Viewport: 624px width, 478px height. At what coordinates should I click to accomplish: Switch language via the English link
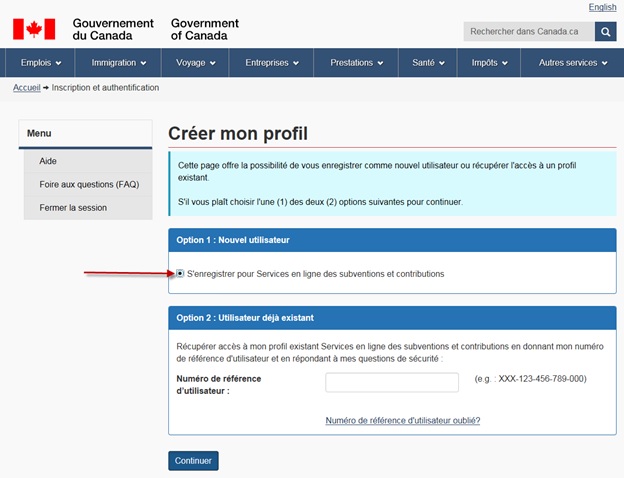coord(602,7)
